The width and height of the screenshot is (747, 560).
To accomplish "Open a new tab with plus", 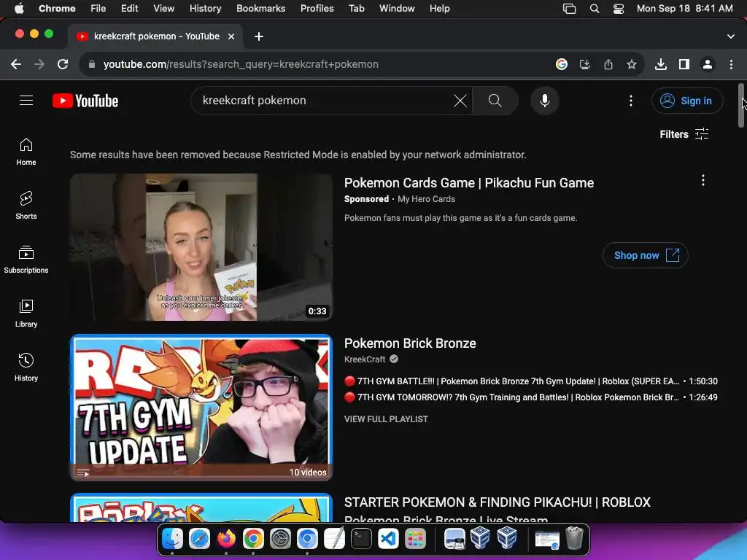I will (x=259, y=36).
